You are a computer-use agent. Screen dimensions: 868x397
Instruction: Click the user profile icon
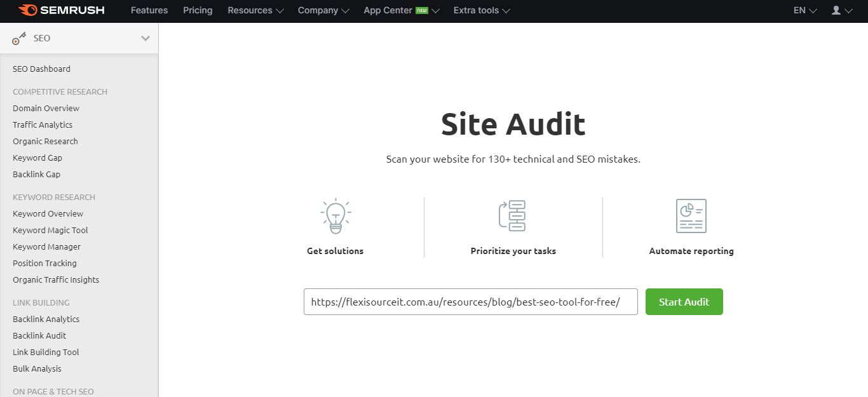836,10
